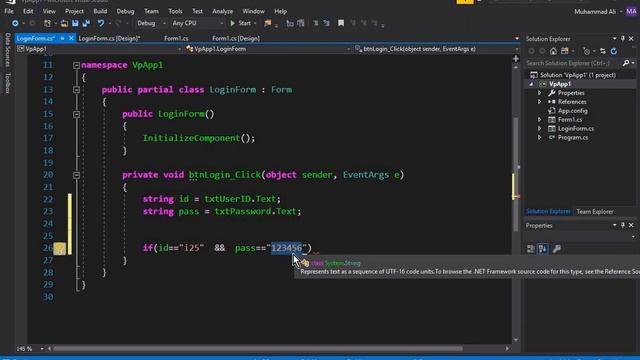
Task: Click the horizontal scrollbar of the editor
Action: pyautogui.click(x=258, y=349)
